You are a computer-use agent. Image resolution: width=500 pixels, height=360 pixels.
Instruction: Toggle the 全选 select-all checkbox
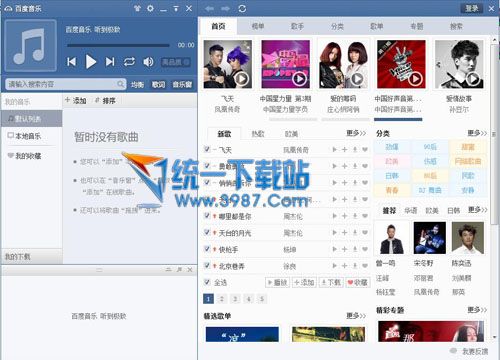pyautogui.click(x=207, y=282)
